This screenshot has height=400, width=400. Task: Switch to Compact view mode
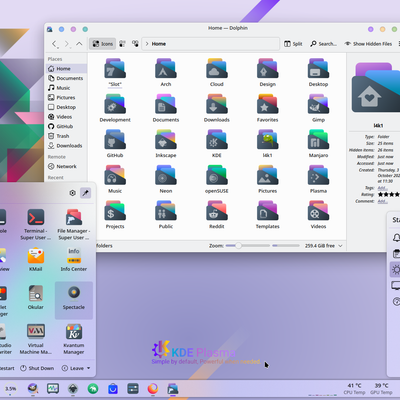pos(122,44)
